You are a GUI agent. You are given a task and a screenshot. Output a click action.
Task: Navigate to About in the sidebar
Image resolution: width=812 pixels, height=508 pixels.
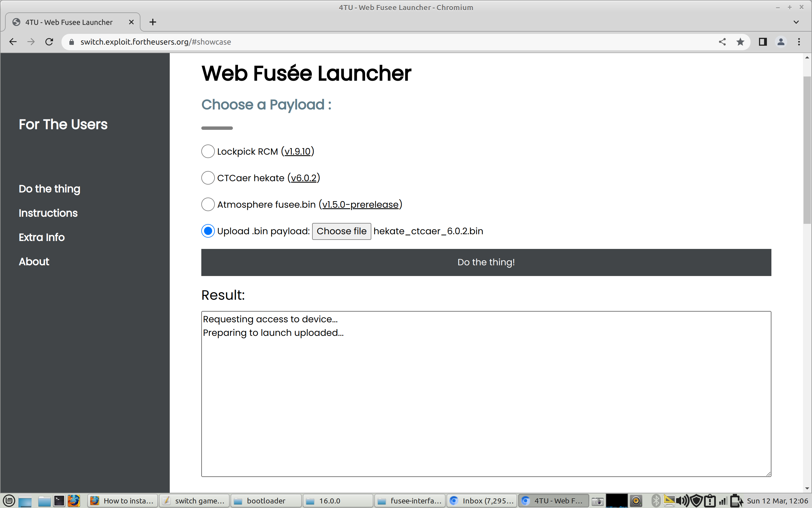click(34, 261)
